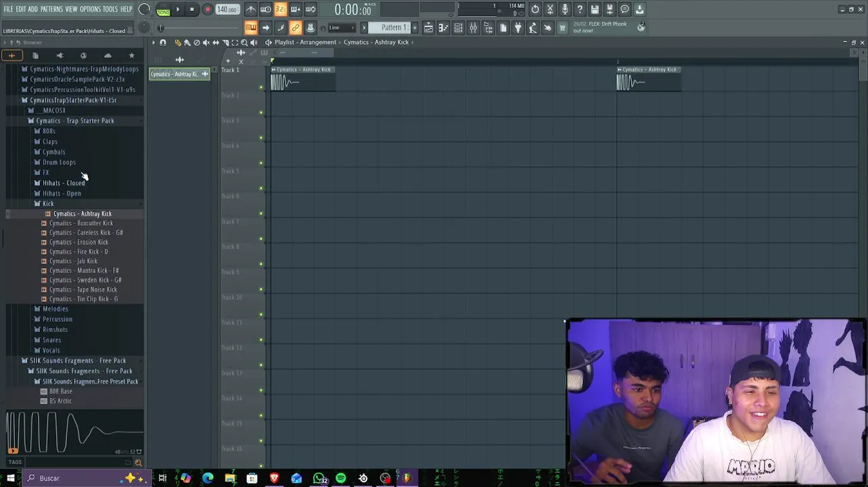Expand the Melodies folder
This screenshot has width=868, height=487.
click(x=55, y=309)
